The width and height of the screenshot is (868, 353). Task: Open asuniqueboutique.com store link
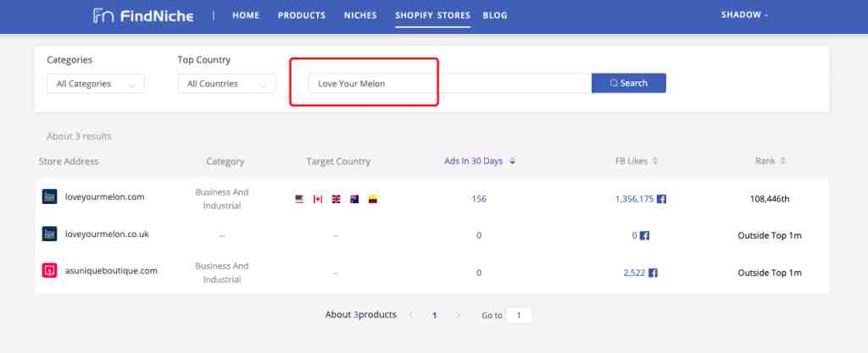[111, 271]
